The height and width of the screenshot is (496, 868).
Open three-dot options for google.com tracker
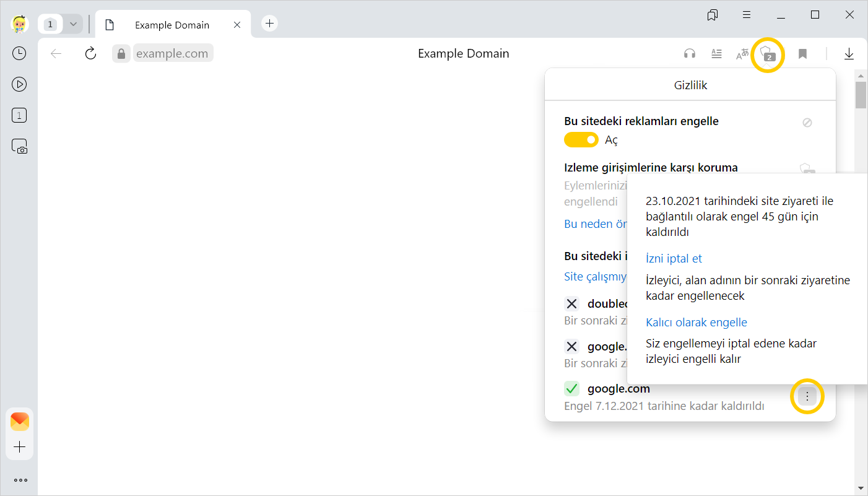807,396
